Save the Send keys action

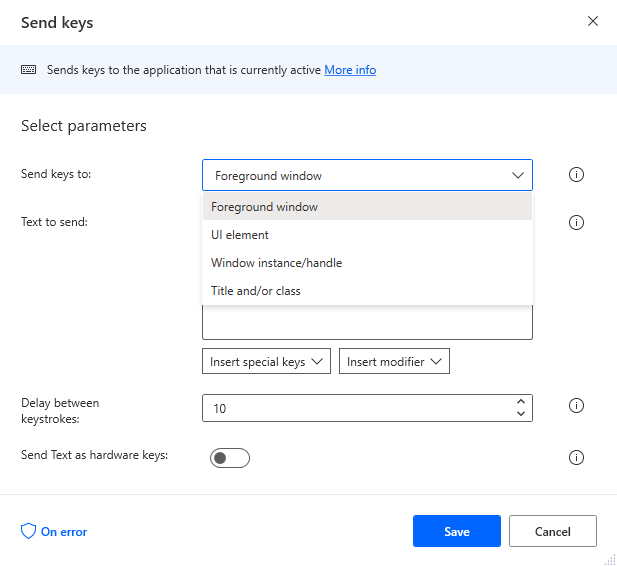pyautogui.click(x=456, y=532)
